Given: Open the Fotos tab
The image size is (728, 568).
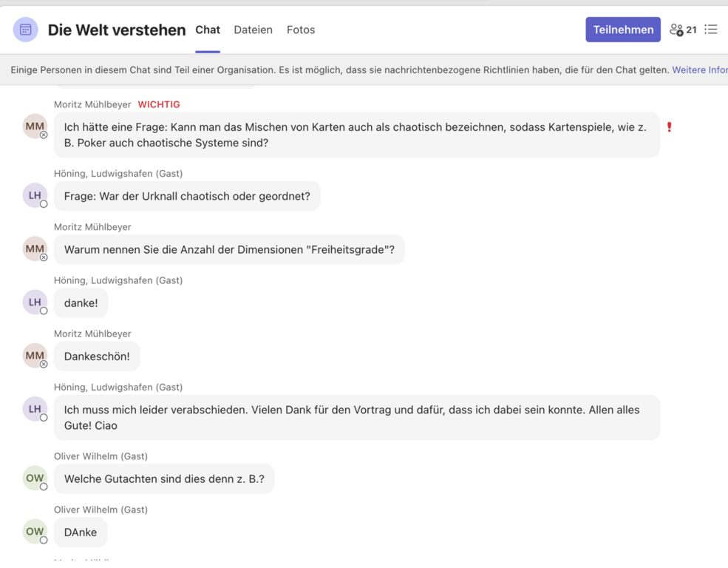Looking at the screenshot, I should point(301,30).
